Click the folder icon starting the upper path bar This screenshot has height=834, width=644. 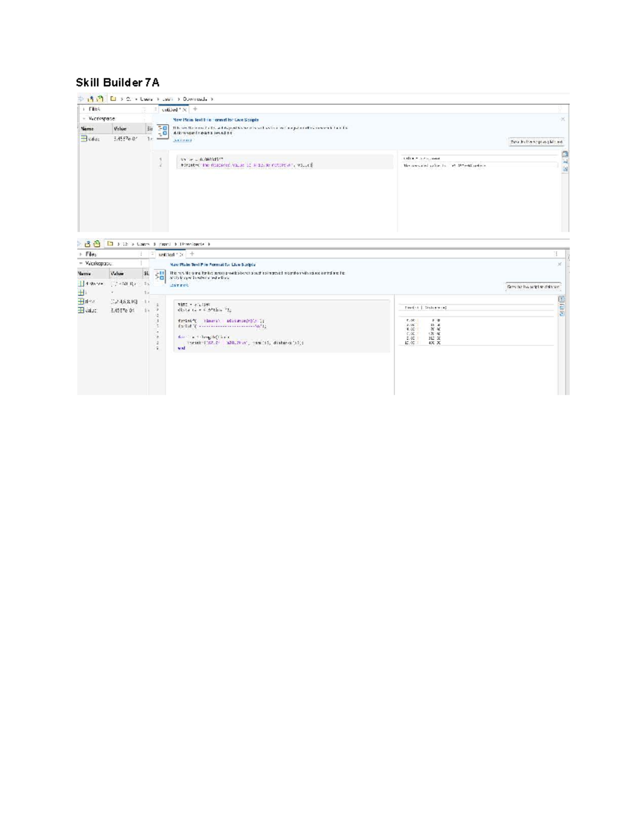click(113, 99)
